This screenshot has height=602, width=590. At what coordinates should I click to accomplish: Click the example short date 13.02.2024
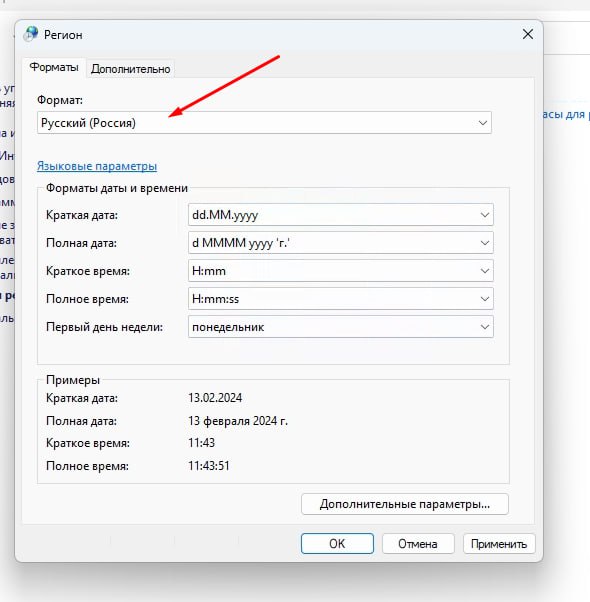tap(215, 398)
